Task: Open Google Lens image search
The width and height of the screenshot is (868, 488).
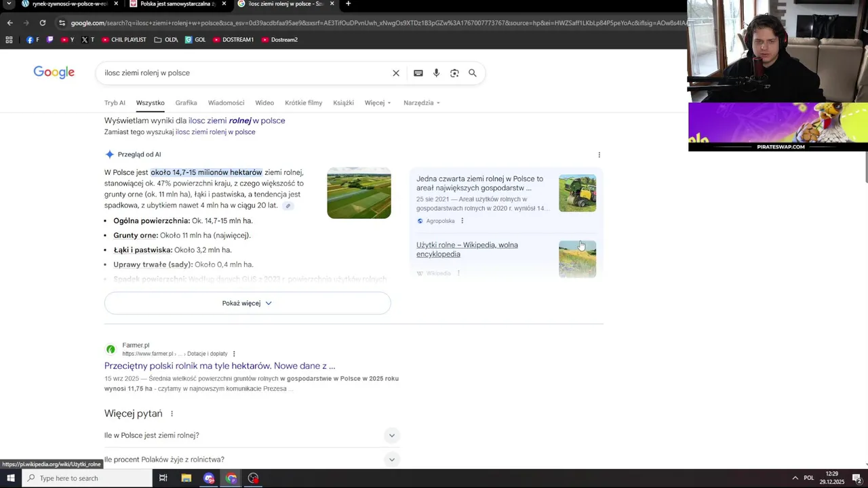Action: click(454, 73)
